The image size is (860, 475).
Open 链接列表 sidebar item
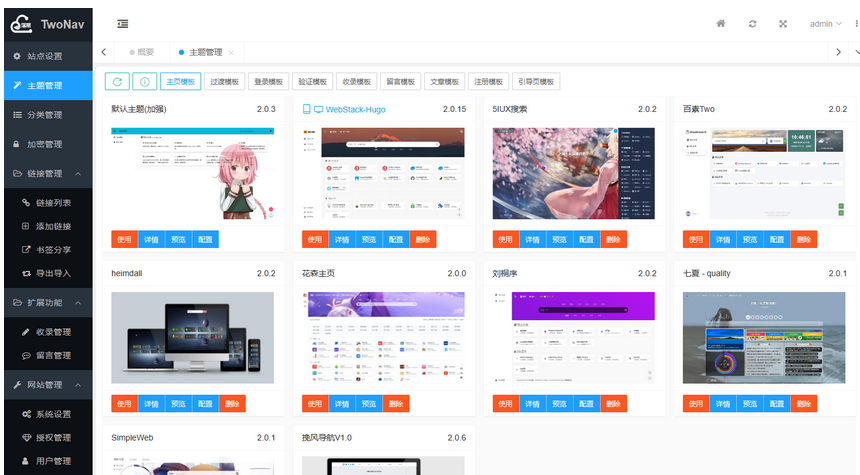click(48, 203)
